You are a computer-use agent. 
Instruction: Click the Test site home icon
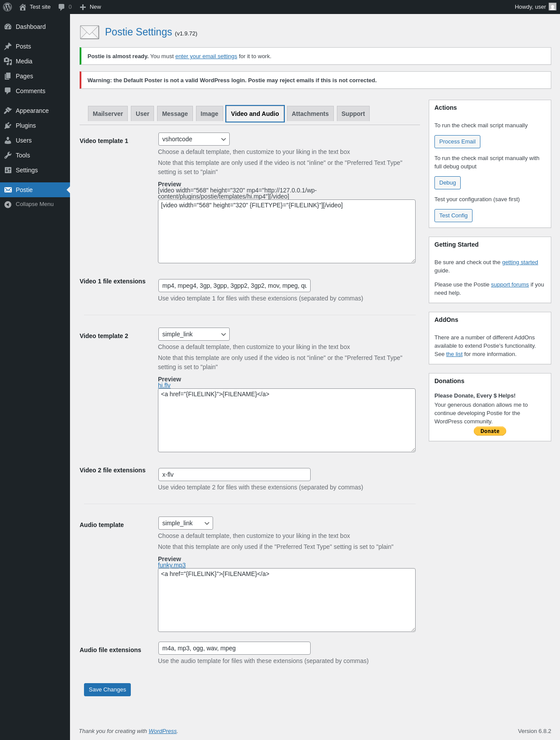(x=23, y=7)
